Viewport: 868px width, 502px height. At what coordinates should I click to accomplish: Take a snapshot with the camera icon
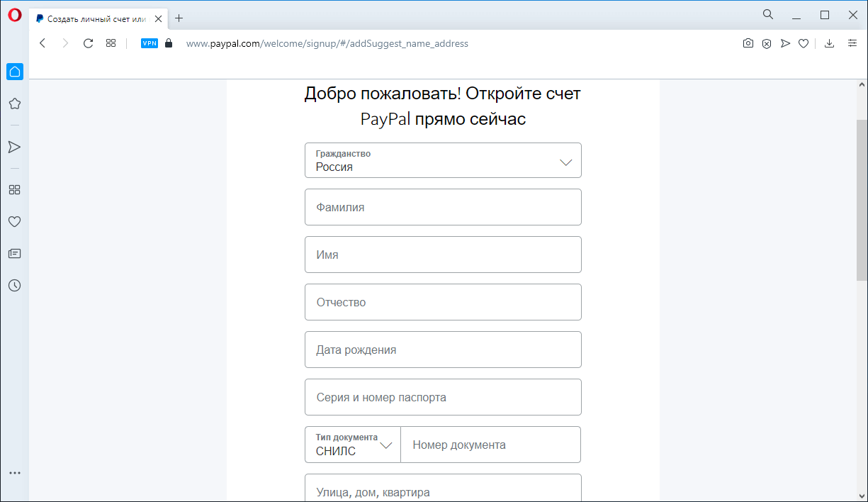(x=748, y=43)
